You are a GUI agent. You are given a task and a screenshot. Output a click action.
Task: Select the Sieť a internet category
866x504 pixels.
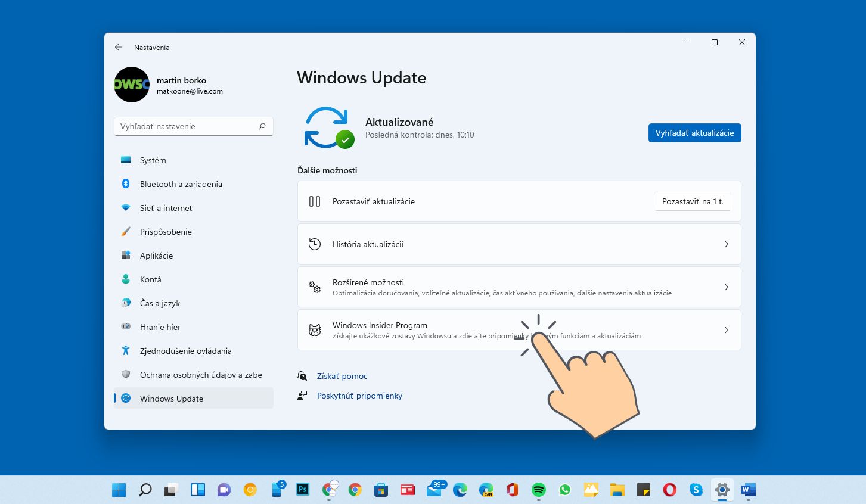tap(194, 208)
